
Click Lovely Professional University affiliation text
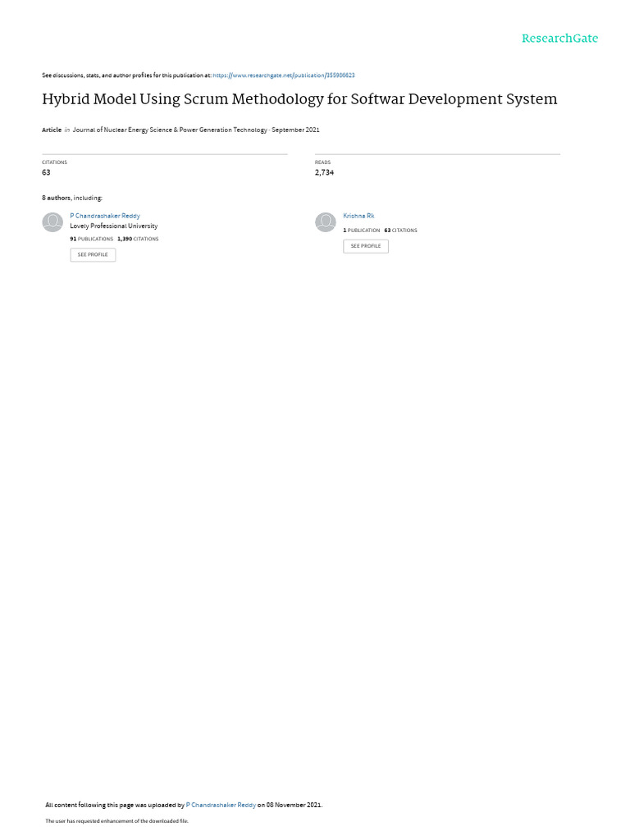tap(113, 226)
